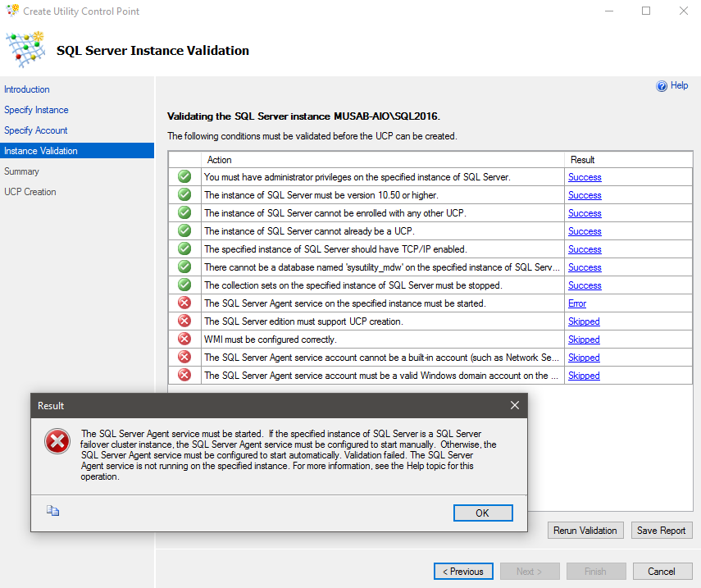Save the validation report
The width and height of the screenshot is (701, 588).
tap(661, 531)
